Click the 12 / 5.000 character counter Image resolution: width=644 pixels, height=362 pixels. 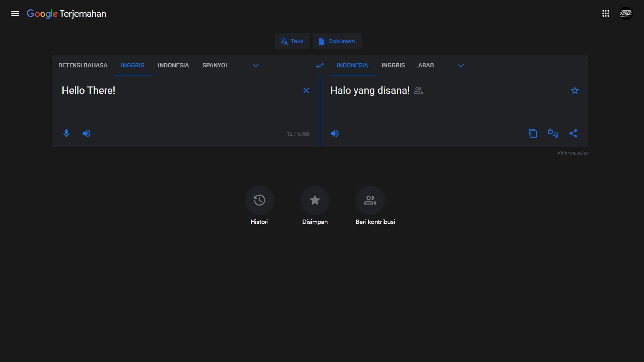298,134
